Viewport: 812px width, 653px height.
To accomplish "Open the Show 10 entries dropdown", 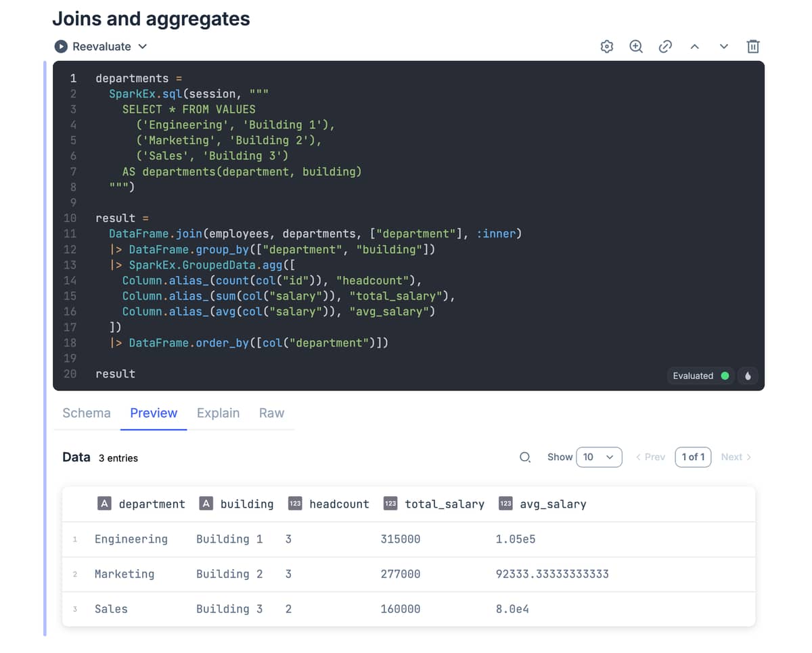I will click(x=599, y=457).
